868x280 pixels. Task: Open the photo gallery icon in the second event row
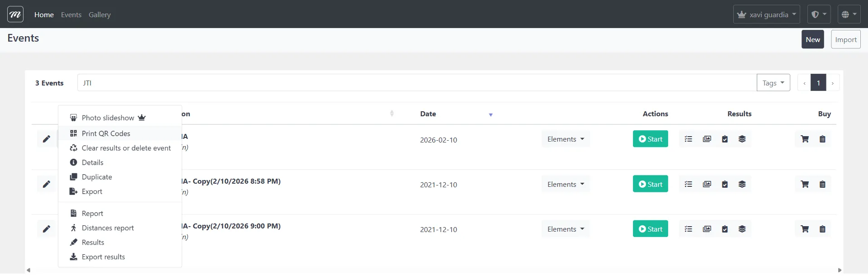(x=707, y=184)
